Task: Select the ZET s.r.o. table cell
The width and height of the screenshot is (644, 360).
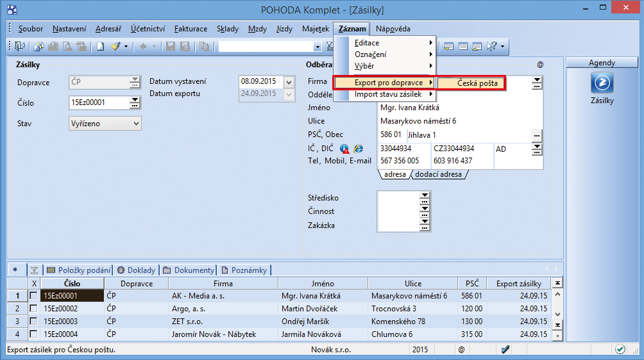Action: [223, 321]
